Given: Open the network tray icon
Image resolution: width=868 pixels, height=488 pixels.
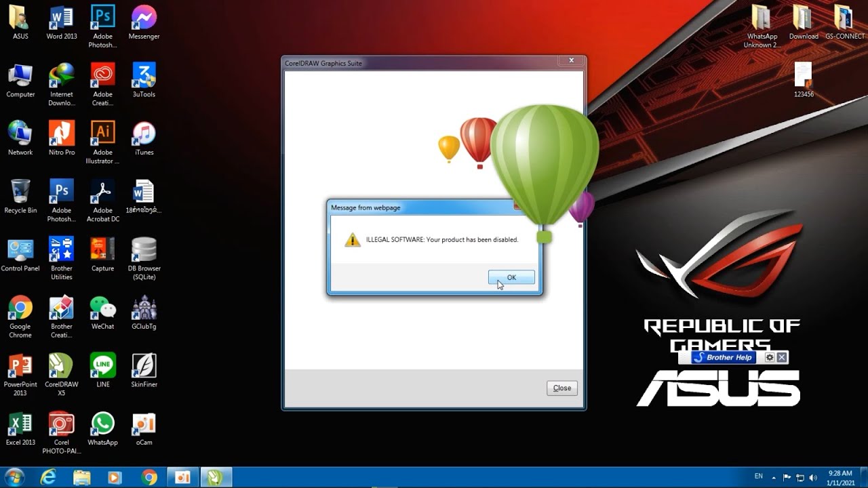Looking at the screenshot, I should pyautogui.click(x=800, y=478).
